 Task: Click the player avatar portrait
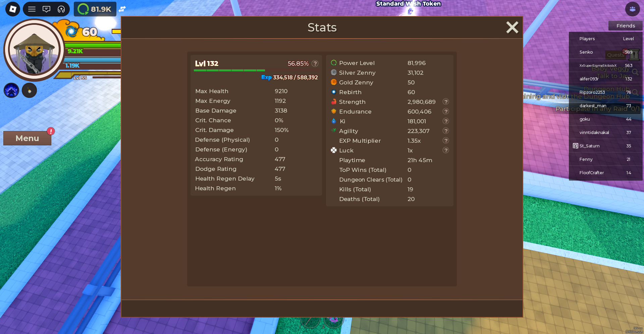tap(34, 50)
